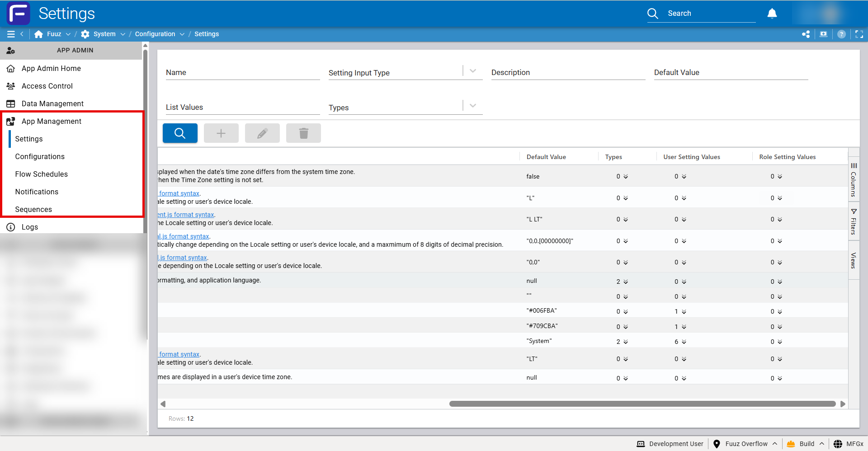
Task: Expand the Types filter dropdown
Action: click(473, 106)
